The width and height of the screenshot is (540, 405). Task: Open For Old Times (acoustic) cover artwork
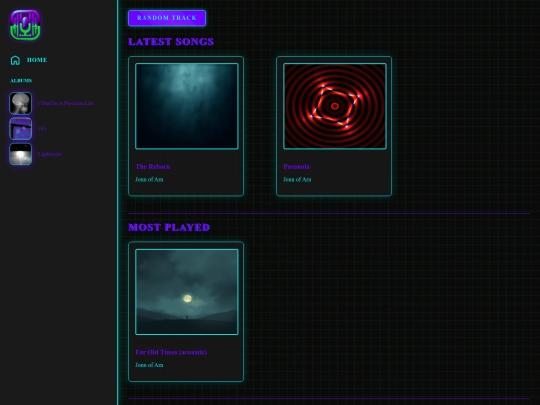coord(187,292)
